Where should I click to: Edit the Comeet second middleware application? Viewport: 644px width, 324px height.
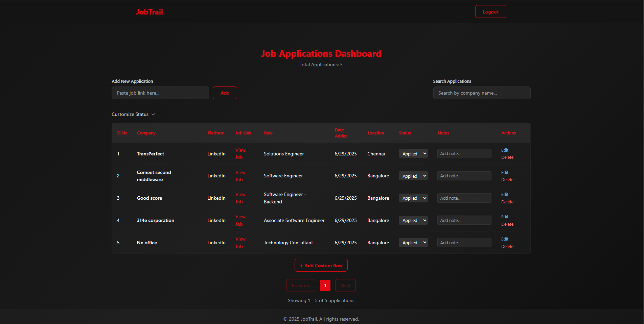point(505,172)
